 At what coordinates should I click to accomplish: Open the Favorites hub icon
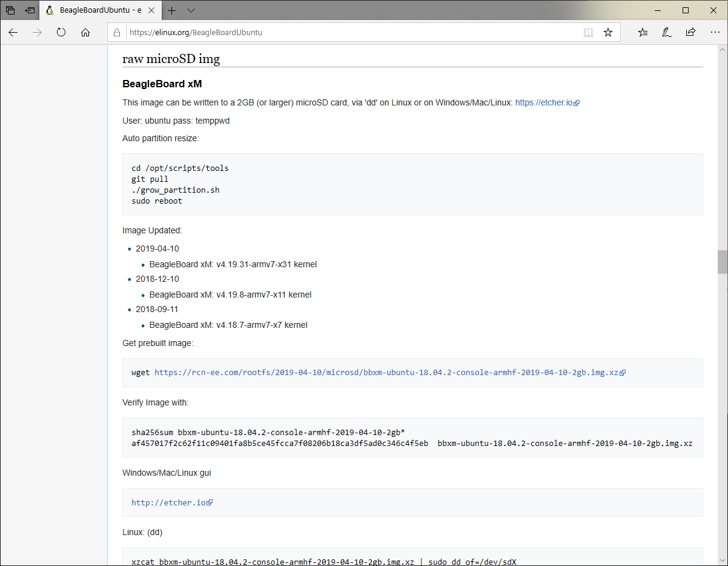[x=643, y=33]
